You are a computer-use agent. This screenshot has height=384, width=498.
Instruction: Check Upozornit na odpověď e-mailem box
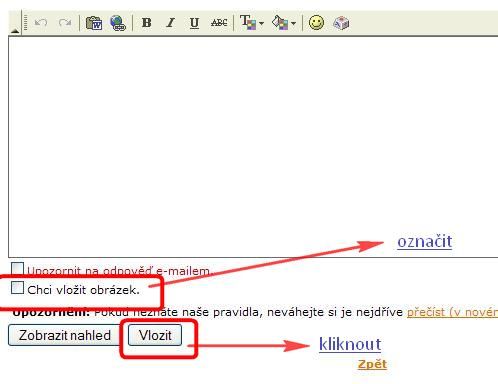17,268
